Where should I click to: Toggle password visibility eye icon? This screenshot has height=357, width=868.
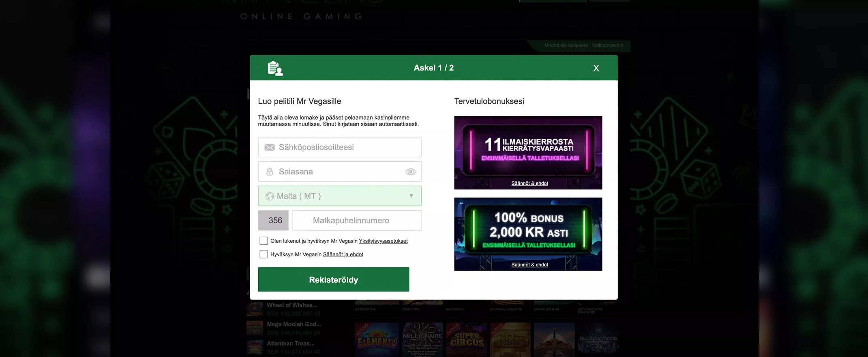(411, 172)
